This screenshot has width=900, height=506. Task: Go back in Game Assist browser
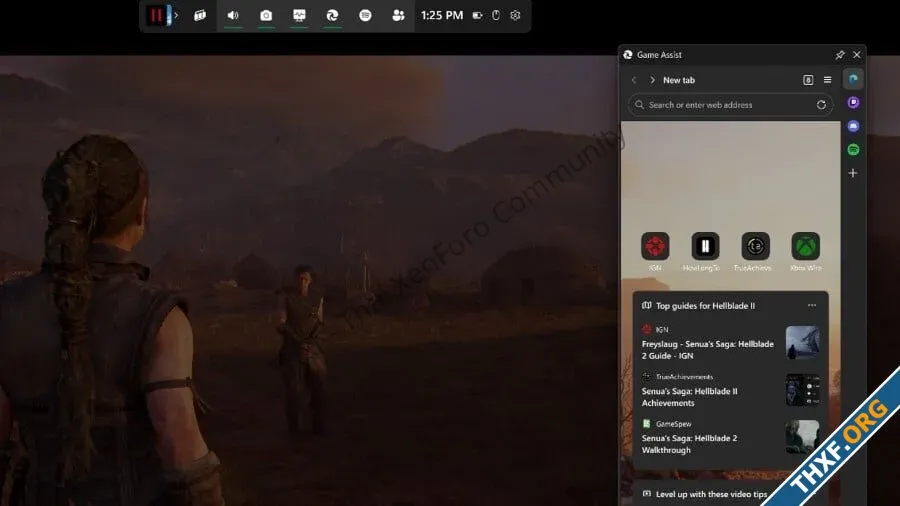pyautogui.click(x=634, y=80)
